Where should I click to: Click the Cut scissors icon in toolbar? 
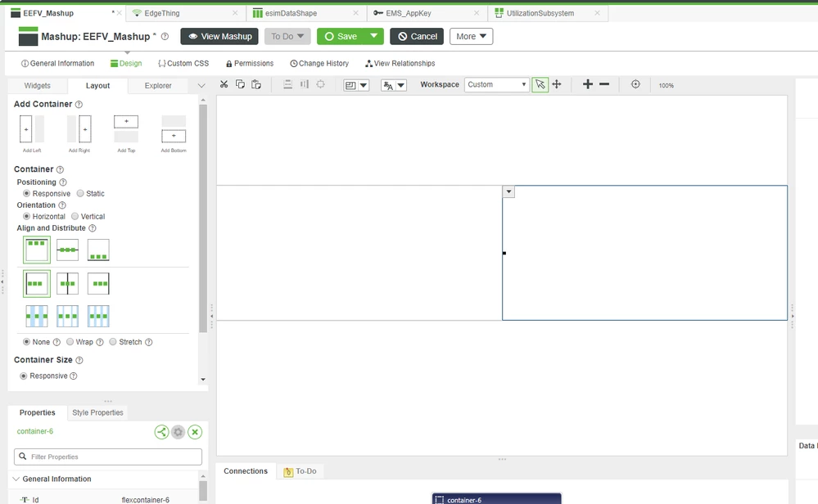224,84
